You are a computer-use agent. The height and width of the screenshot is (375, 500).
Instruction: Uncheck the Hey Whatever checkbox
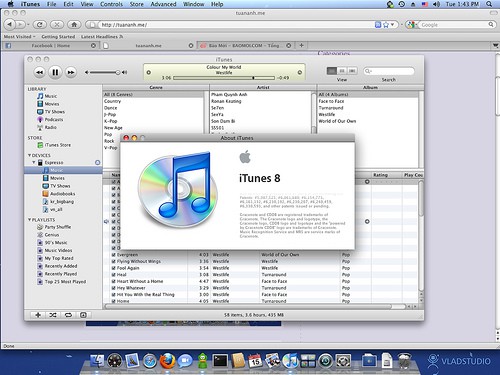(x=114, y=288)
